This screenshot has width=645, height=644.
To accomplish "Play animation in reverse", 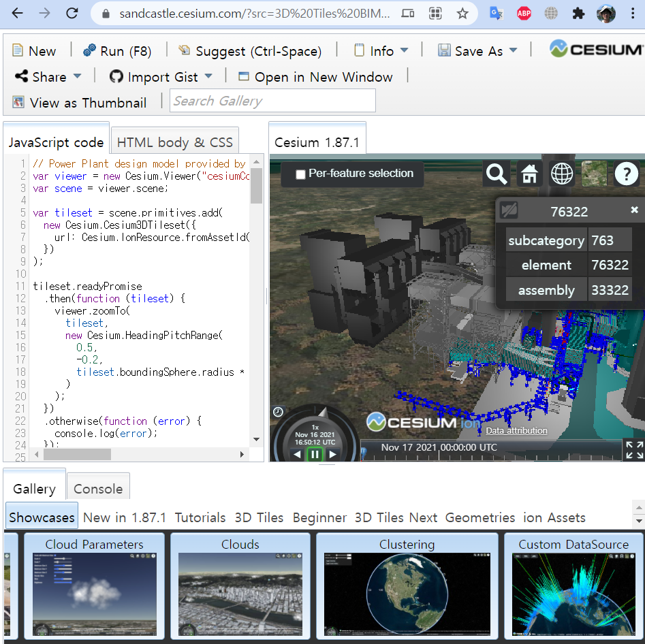I will pos(297,455).
